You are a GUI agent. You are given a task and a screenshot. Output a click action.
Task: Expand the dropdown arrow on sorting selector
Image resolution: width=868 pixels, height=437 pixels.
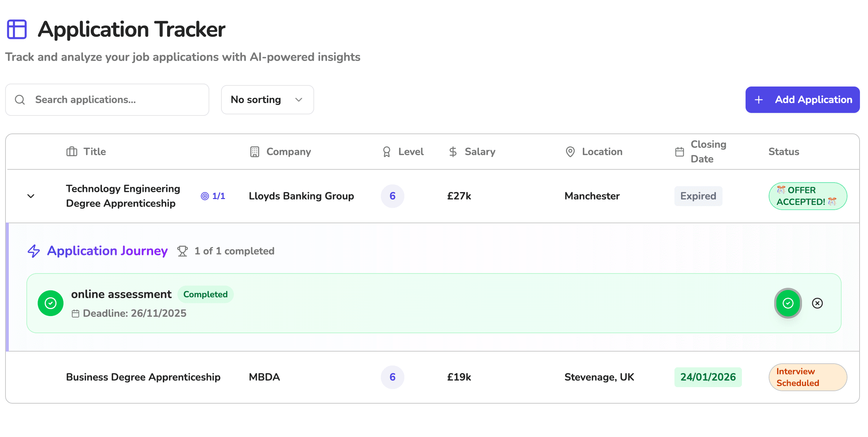coord(298,99)
